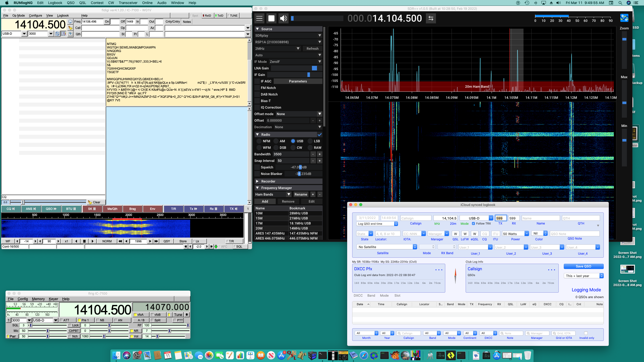Open the Source dropdown in SDR++
The width and height of the screenshot is (644, 362).
pyautogui.click(x=288, y=35)
